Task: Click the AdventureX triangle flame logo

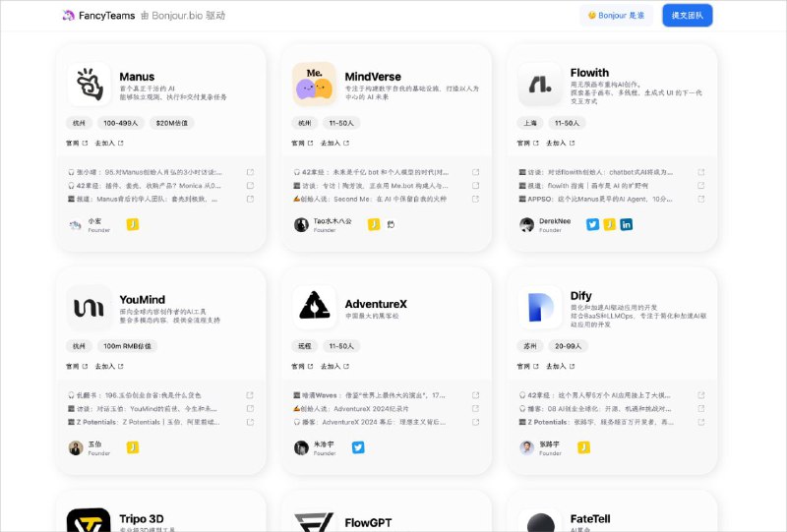Action: 314,307
